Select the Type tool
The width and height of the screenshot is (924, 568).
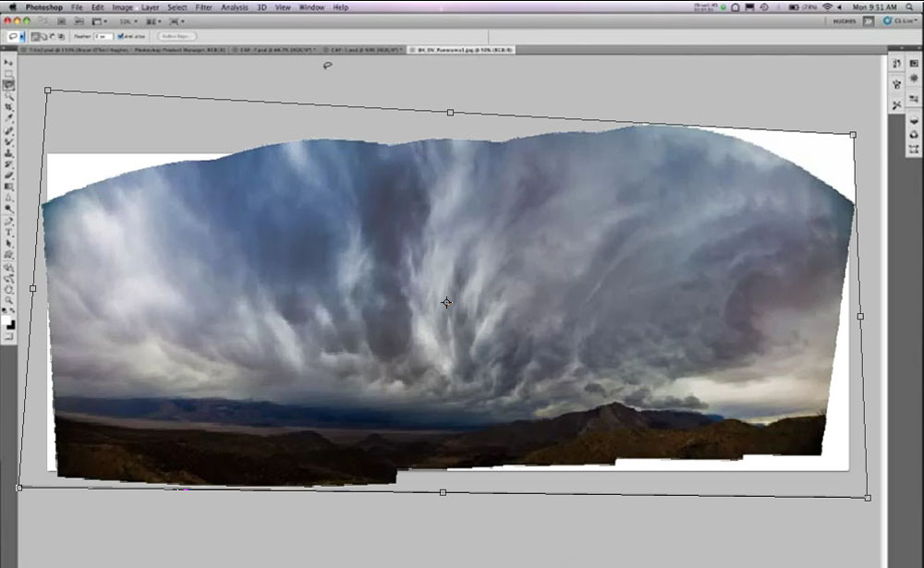(x=8, y=232)
